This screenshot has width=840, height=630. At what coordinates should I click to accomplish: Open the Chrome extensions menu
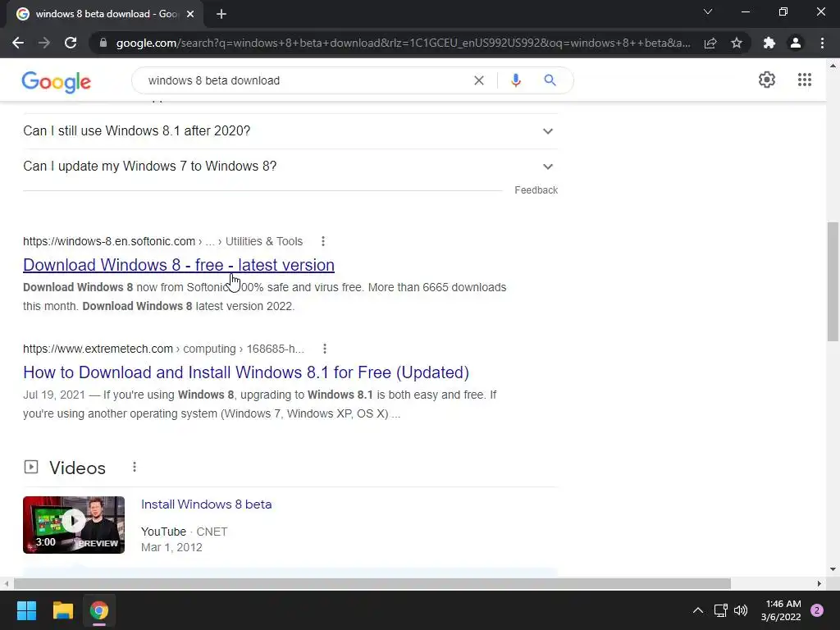[x=769, y=43]
